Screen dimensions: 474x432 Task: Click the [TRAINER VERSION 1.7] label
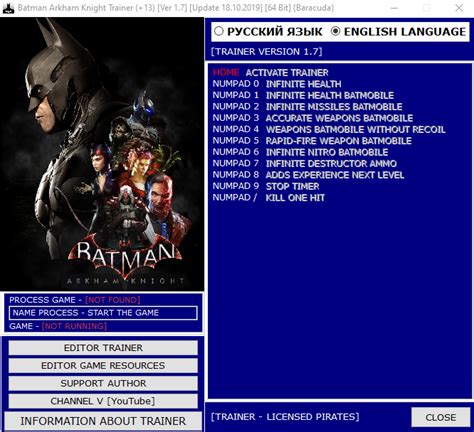(x=267, y=52)
